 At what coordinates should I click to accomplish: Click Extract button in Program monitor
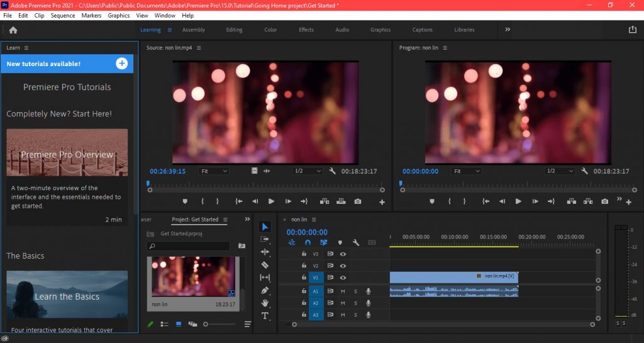588,201
